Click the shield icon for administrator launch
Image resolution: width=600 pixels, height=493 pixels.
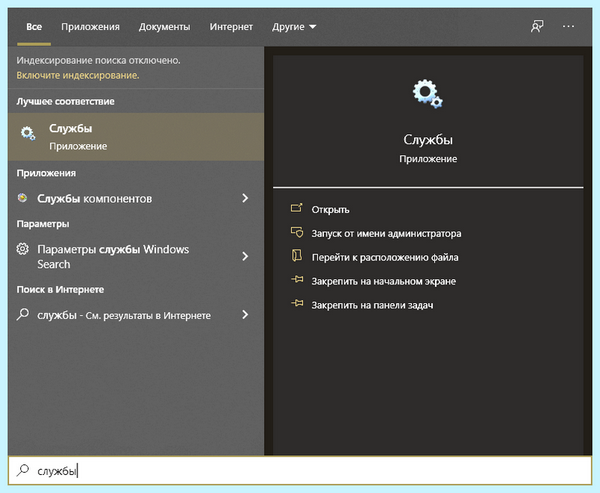pos(297,232)
